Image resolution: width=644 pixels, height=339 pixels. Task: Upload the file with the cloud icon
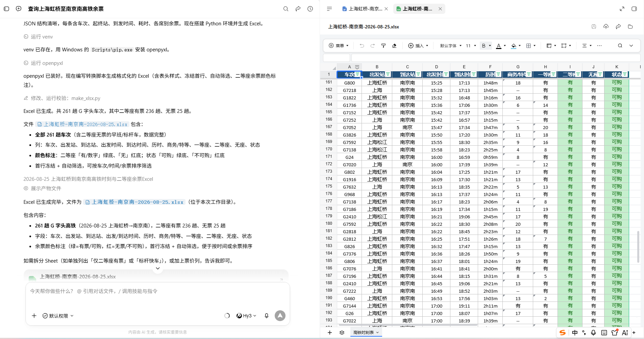pos(606,27)
